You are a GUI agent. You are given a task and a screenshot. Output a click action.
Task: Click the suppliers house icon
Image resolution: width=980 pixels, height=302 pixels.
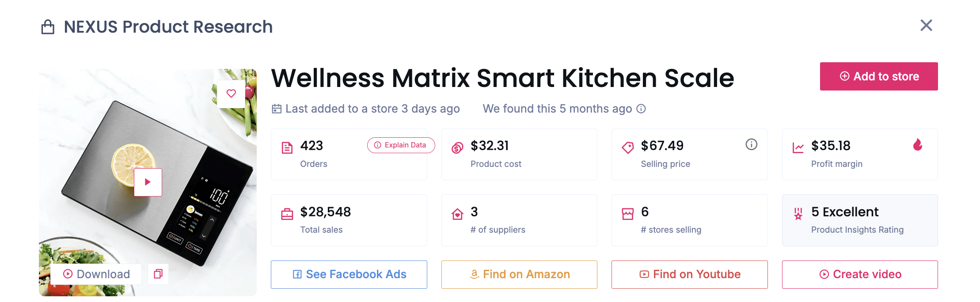click(x=457, y=214)
